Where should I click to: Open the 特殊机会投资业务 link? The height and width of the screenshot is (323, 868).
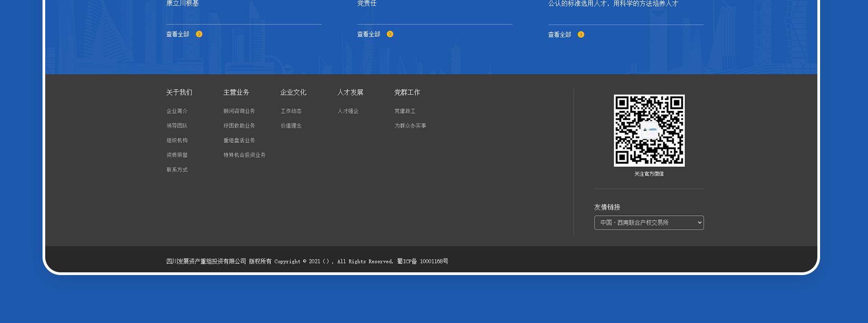pos(244,155)
